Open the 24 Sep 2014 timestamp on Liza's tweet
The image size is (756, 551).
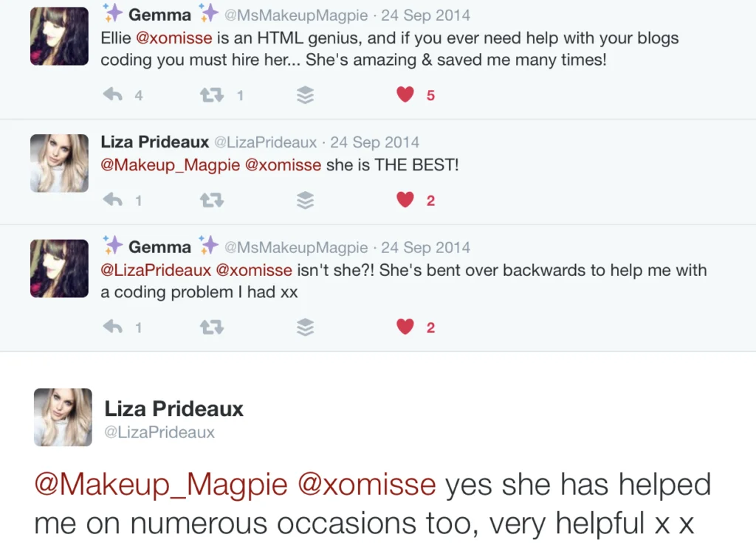pyautogui.click(x=375, y=142)
